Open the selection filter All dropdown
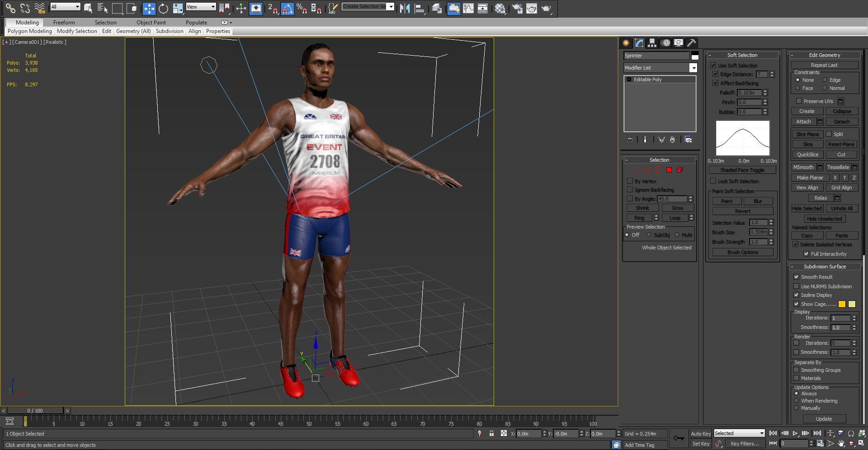The height and width of the screenshot is (450, 868). tap(65, 6)
